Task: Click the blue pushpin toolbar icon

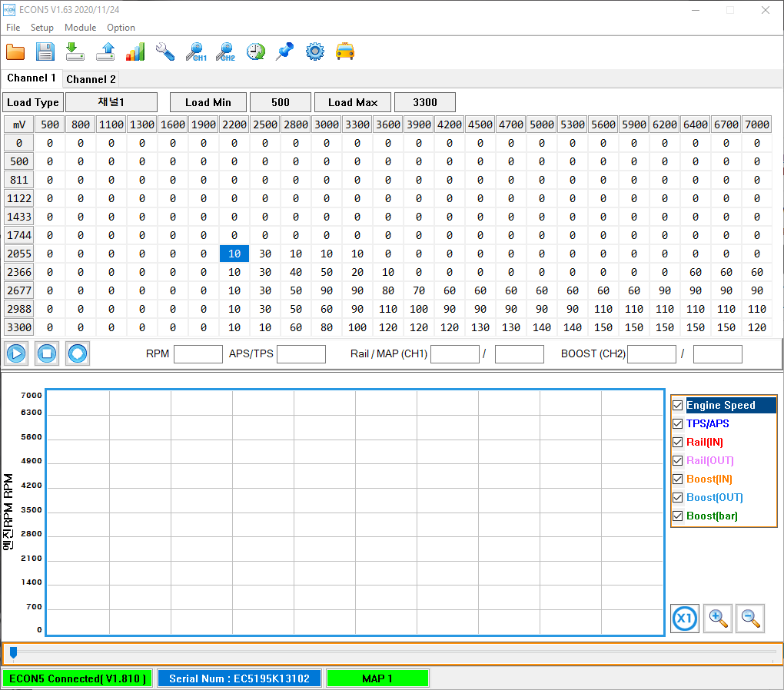Action: [284, 51]
